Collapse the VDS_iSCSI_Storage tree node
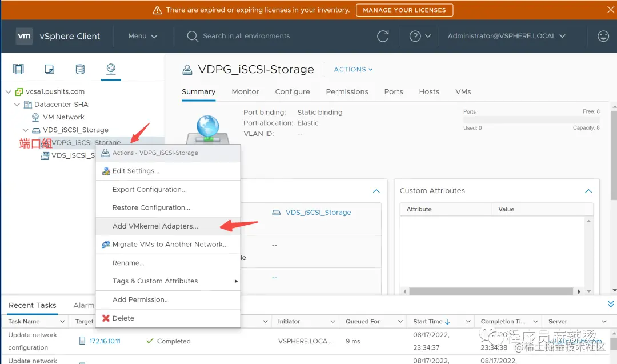Screen dimensions: 617x364 tap(26, 130)
